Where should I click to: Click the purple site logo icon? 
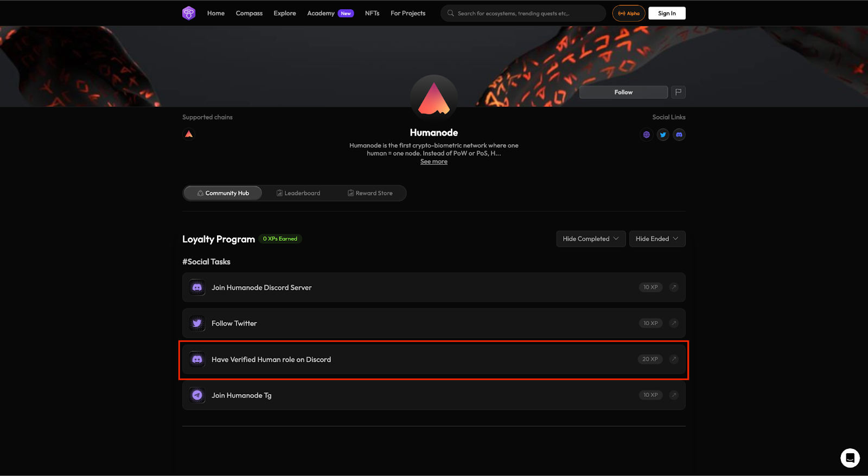189,13
